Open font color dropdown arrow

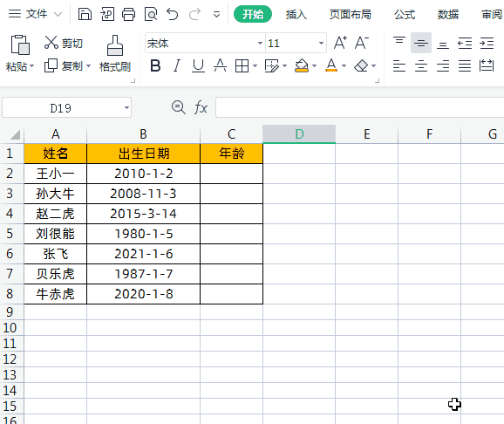point(344,66)
